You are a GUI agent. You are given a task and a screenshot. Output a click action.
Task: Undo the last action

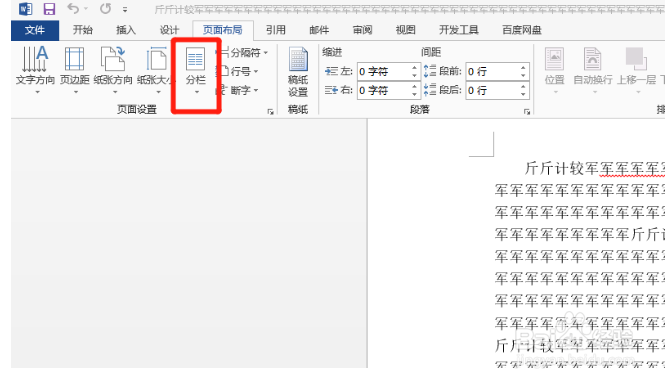73,8
